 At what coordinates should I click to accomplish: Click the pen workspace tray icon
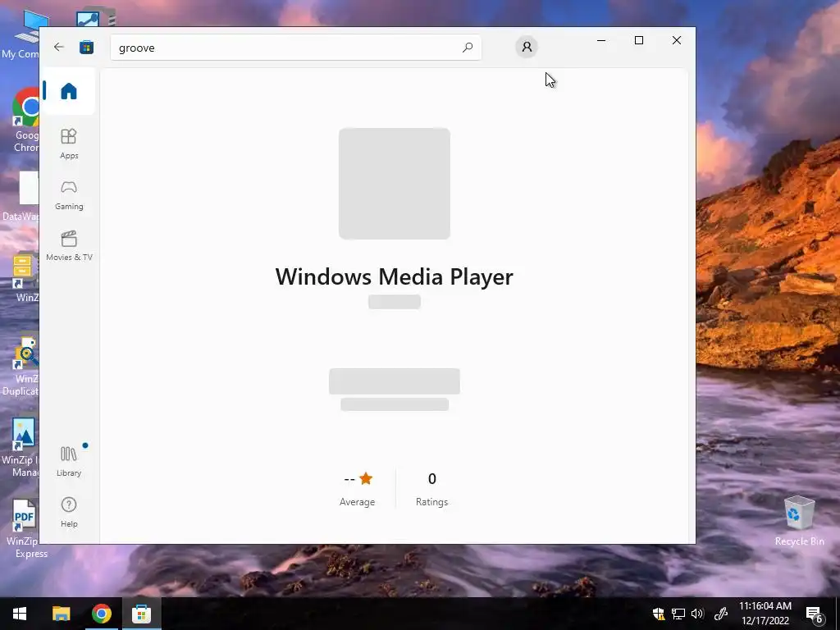pyautogui.click(x=721, y=614)
